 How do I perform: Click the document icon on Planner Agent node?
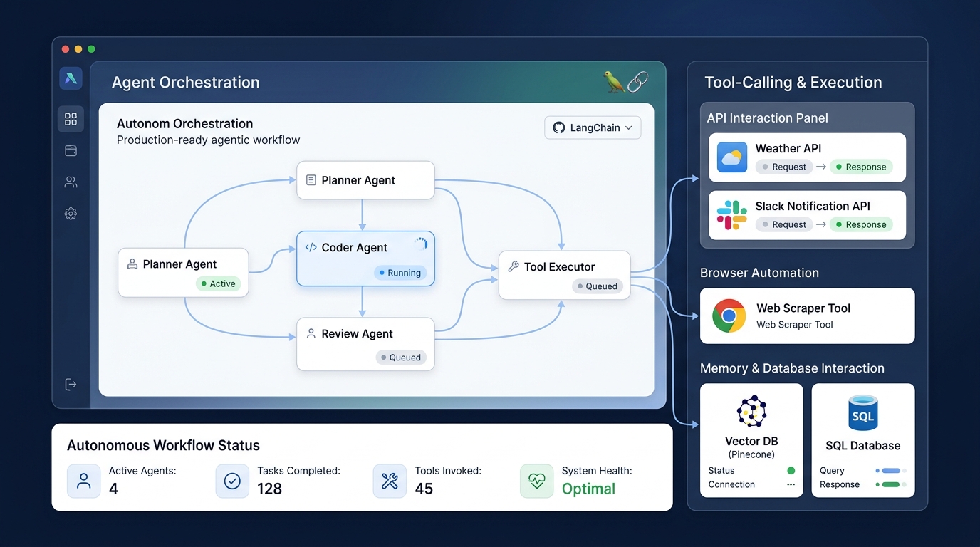point(311,180)
